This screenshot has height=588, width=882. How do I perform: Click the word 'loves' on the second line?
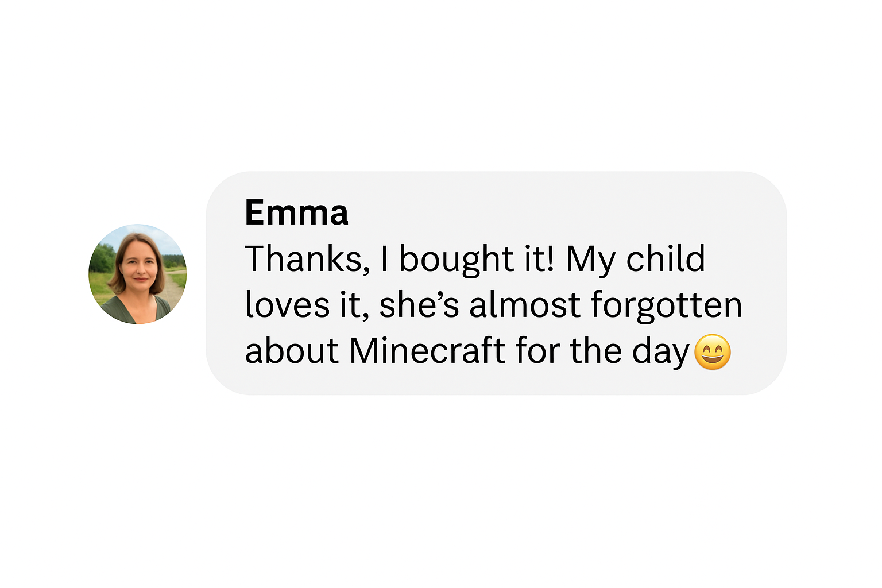coord(287,304)
